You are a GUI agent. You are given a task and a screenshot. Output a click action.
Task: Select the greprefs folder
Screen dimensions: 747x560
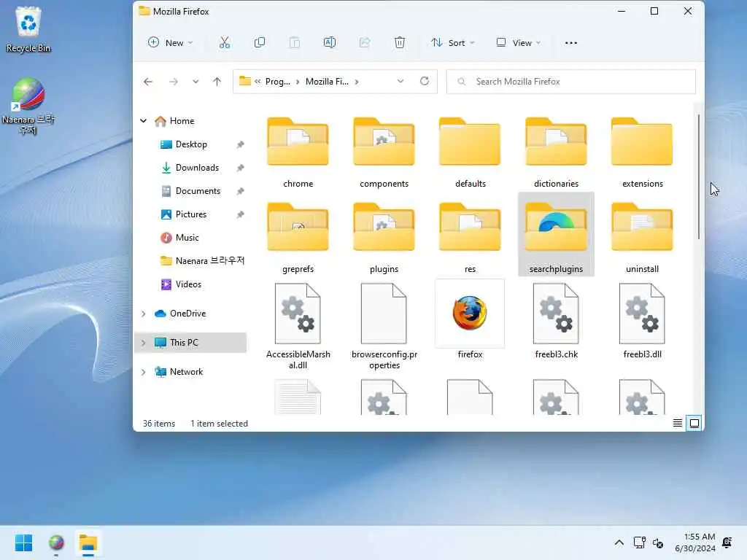tap(298, 238)
